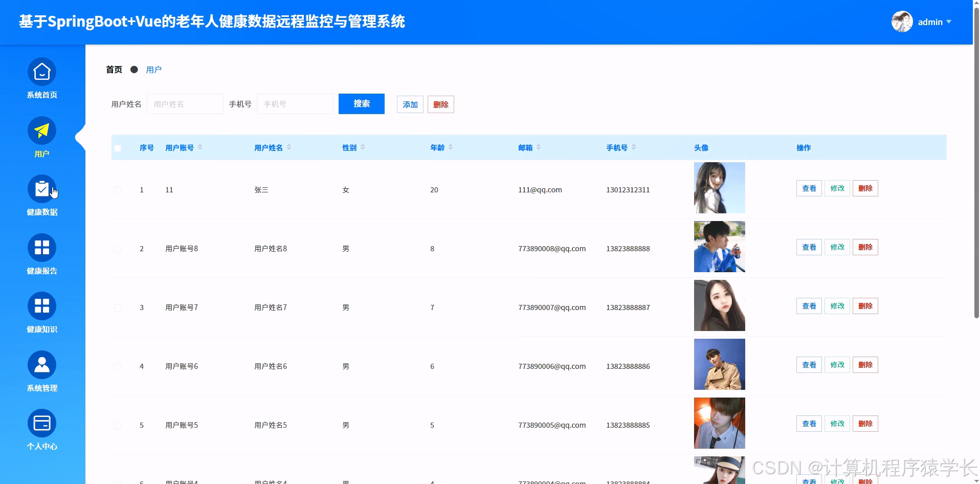Tick the checkbox beside 用户姓名8
Screen dimensions: 980x484
coord(118,249)
